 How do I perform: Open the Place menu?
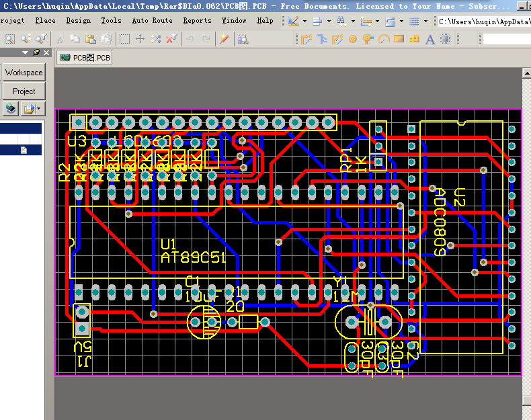coord(46,21)
